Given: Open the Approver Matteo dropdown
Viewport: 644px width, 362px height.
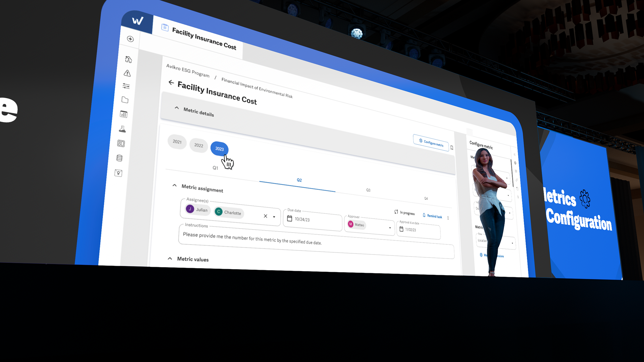Looking at the screenshot, I should point(390,228).
